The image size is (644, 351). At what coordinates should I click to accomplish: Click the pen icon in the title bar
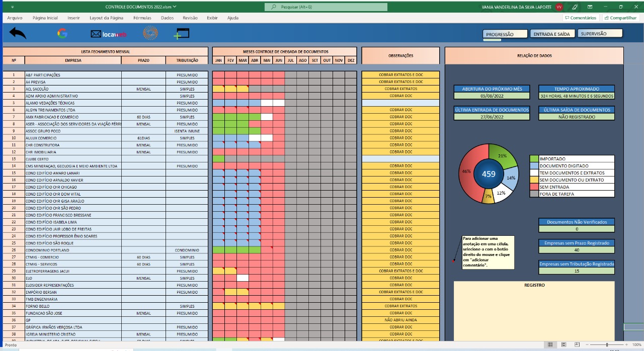click(x=575, y=7)
